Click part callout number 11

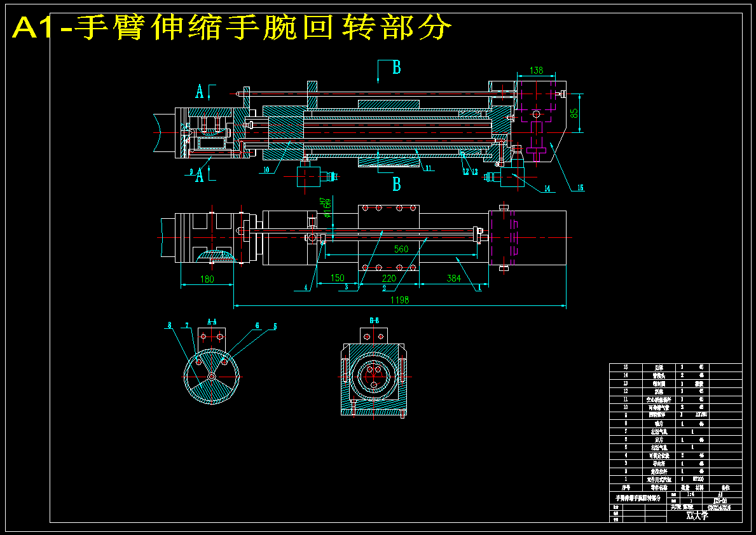pos(428,168)
